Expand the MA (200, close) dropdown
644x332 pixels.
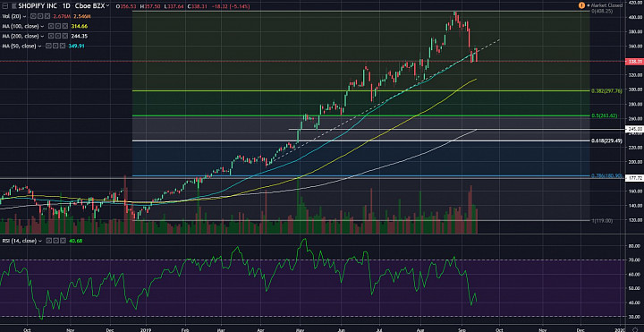click(43, 36)
